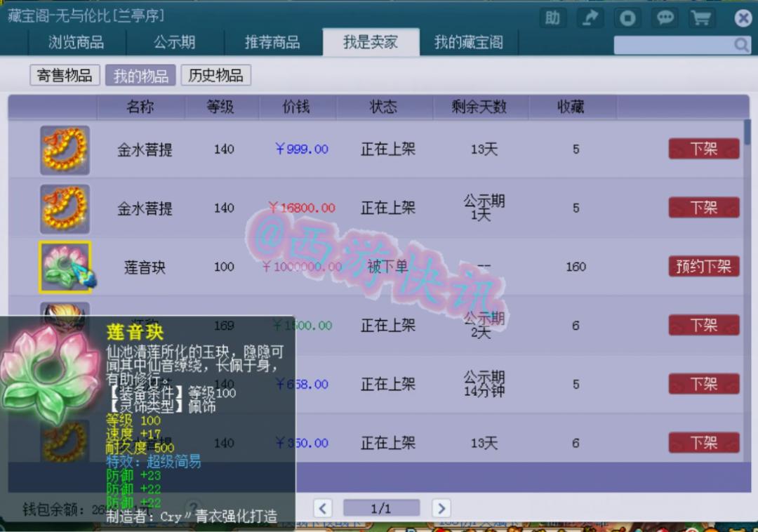This screenshot has height=532, width=758.
Task: Open the 我的藏宝阁 tab
Action: click(x=470, y=42)
